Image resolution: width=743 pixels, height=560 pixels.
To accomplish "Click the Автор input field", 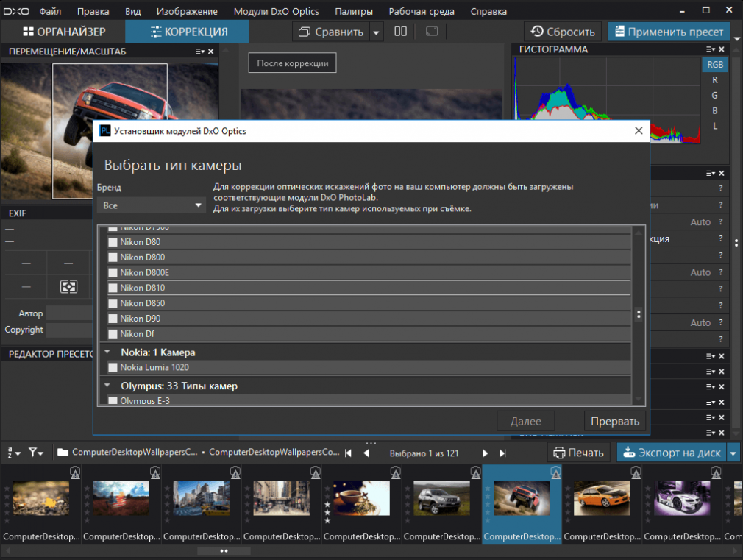I will tap(69, 313).
